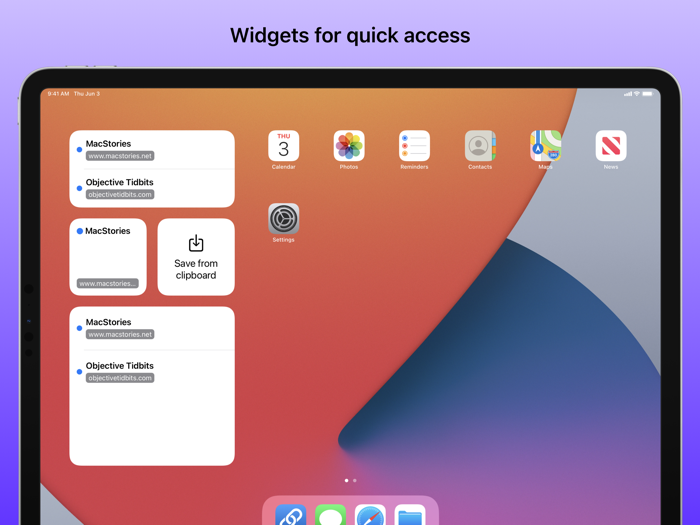Viewport: 700px width, 525px height.
Task: Open the Settings app
Action: pos(283,219)
